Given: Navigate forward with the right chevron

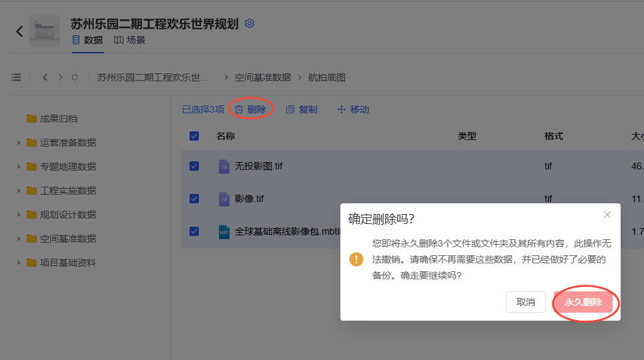Looking at the screenshot, I should [x=60, y=77].
